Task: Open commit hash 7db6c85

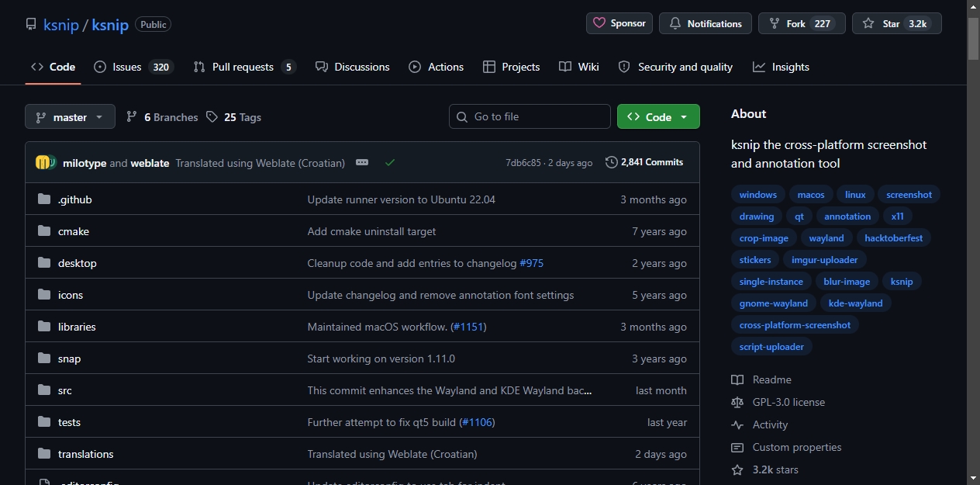Action: click(x=523, y=163)
